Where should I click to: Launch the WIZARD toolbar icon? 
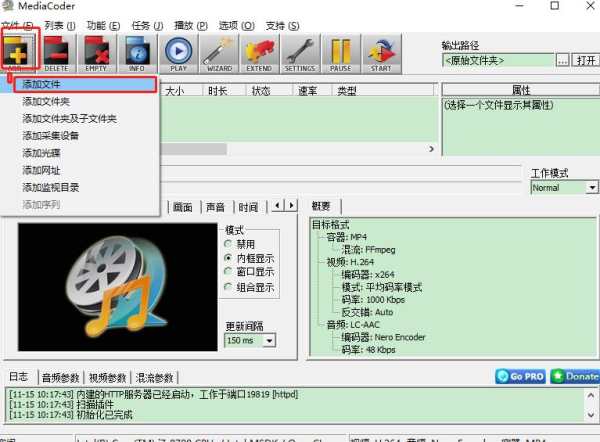[x=218, y=53]
